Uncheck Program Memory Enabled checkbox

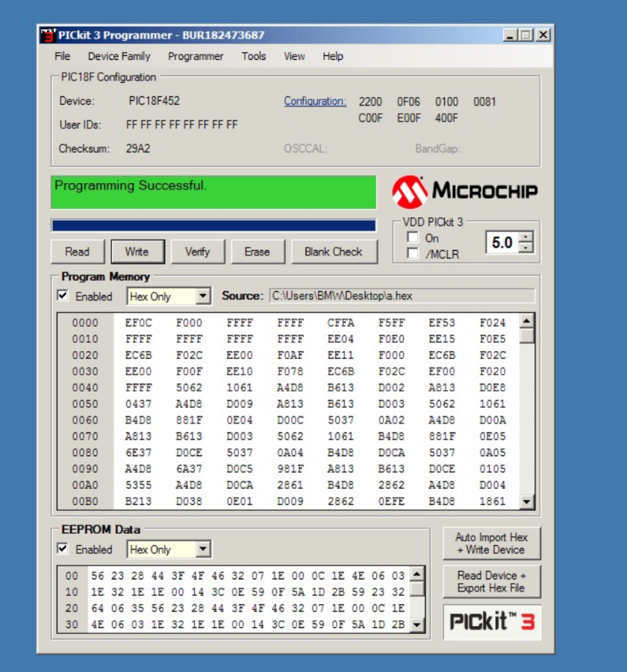click(x=63, y=296)
